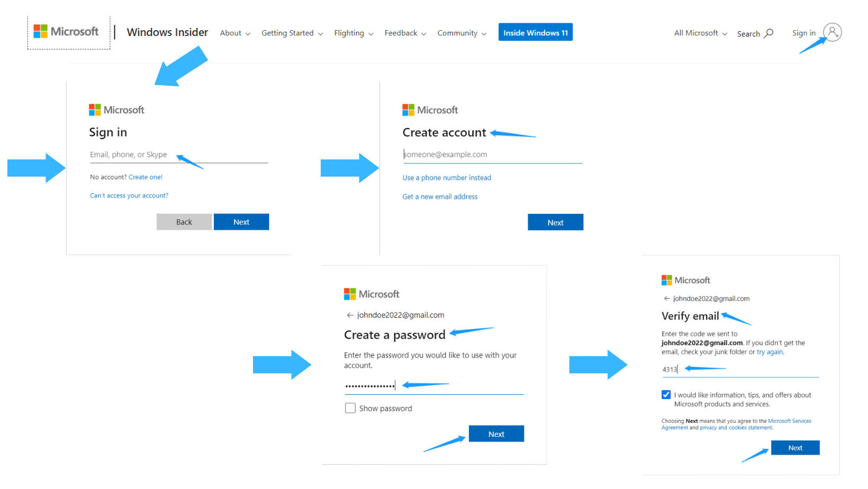868x489 pixels.
Task: Click the Create one! link
Action: tap(146, 177)
